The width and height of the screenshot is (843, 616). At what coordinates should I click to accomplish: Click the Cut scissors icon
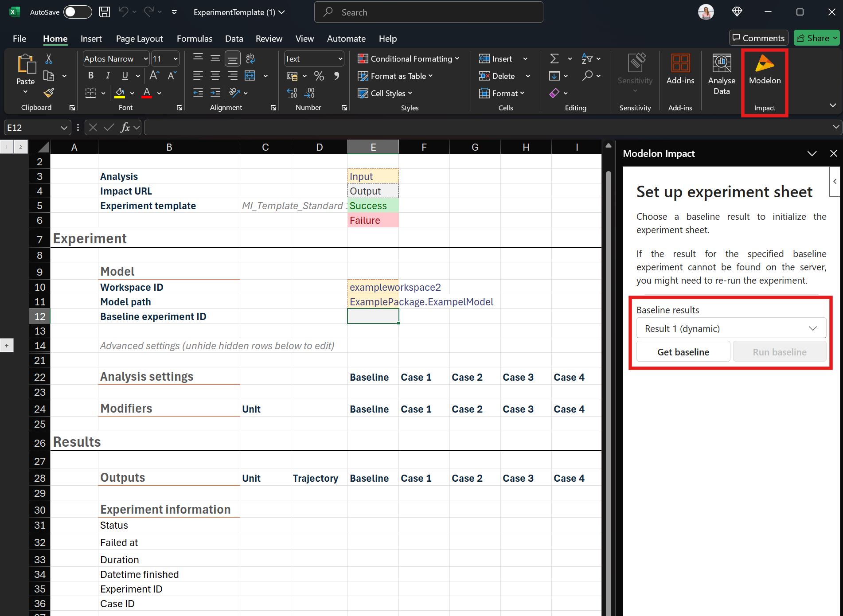(x=49, y=58)
